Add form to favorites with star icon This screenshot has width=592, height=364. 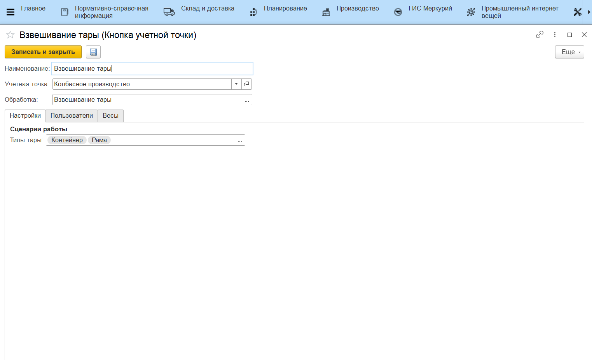[10, 35]
